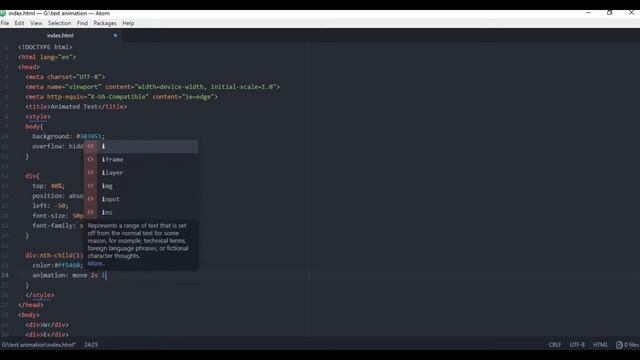Viewport: 640px width, 360px height.
Task: Choose the 'ilayer' autocomplete suggestion
Action: pos(141,173)
